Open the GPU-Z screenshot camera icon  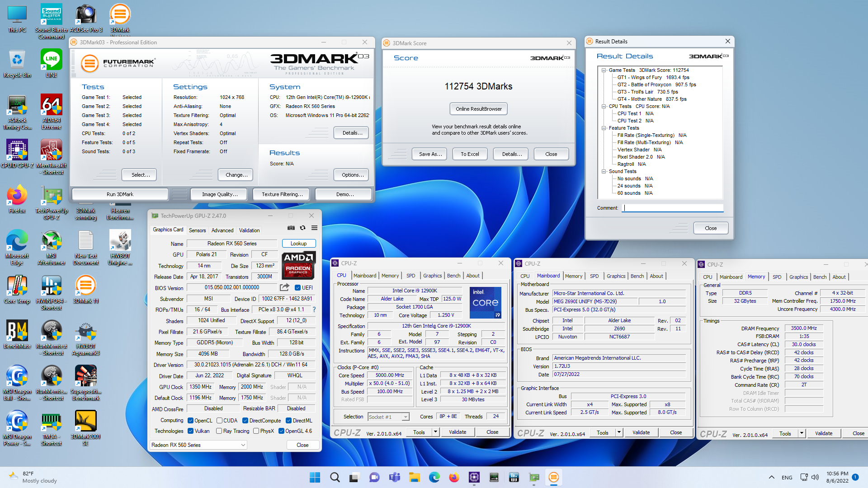pos(291,228)
